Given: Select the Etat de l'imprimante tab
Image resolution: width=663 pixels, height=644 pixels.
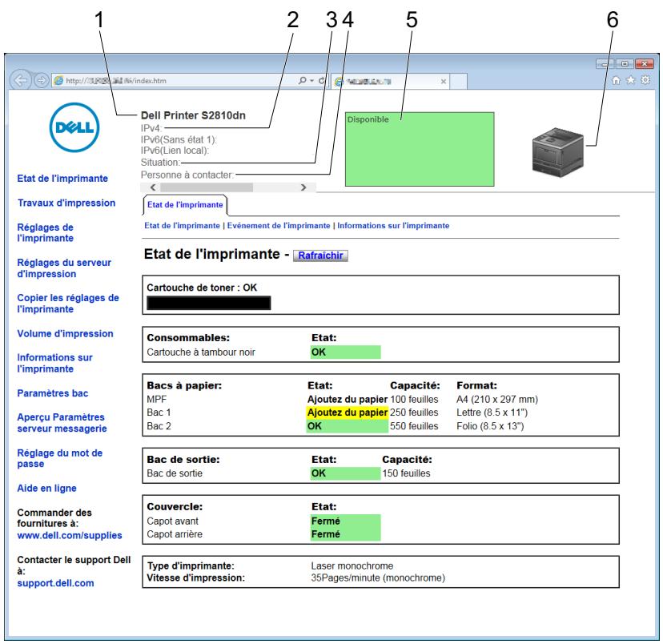Looking at the screenshot, I should (x=185, y=205).
